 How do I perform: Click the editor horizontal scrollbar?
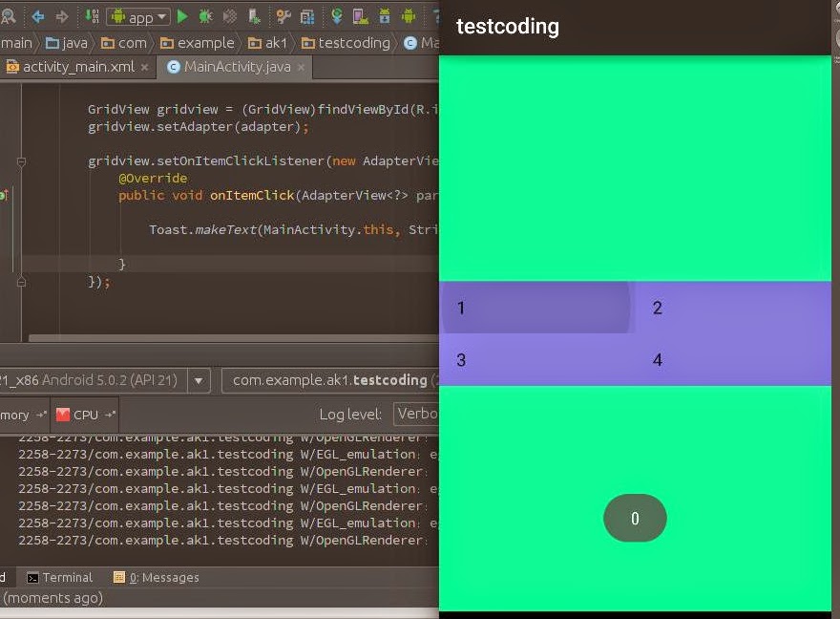click(234, 338)
